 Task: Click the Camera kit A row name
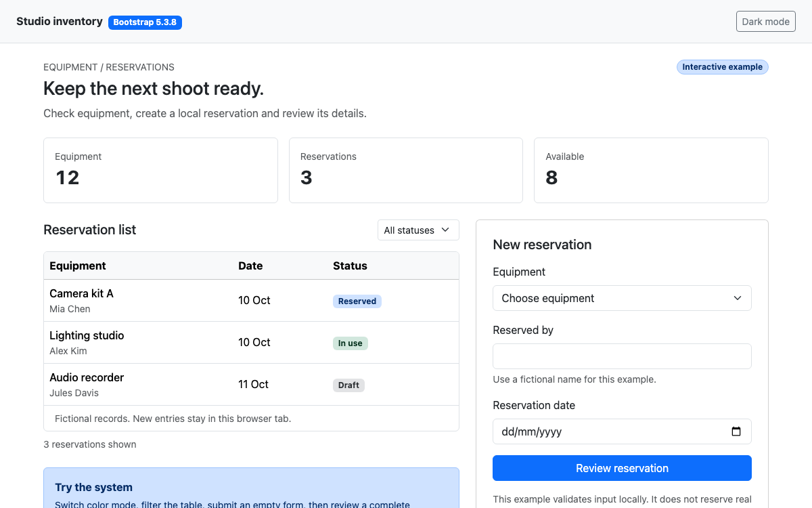81,293
